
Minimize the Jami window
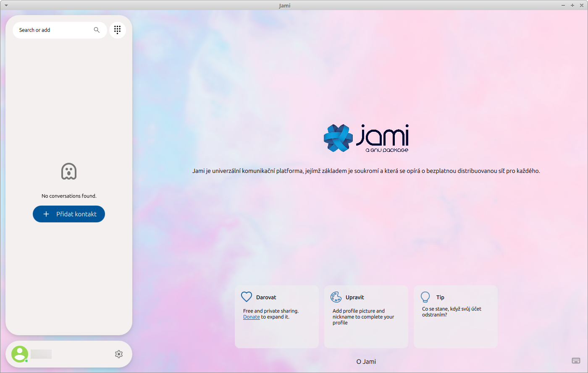[563, 5]
